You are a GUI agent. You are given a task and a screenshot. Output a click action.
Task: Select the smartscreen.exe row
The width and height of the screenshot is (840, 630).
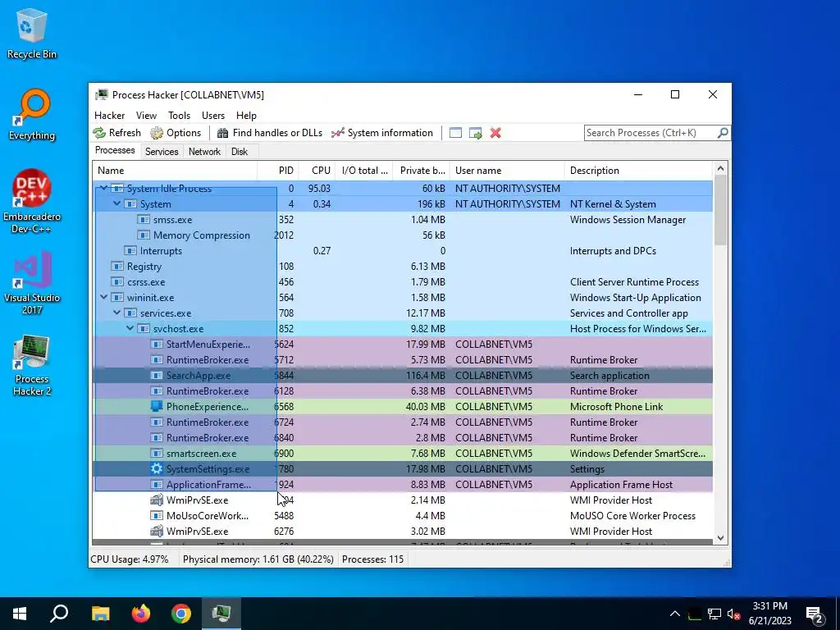tap(403, 453)
